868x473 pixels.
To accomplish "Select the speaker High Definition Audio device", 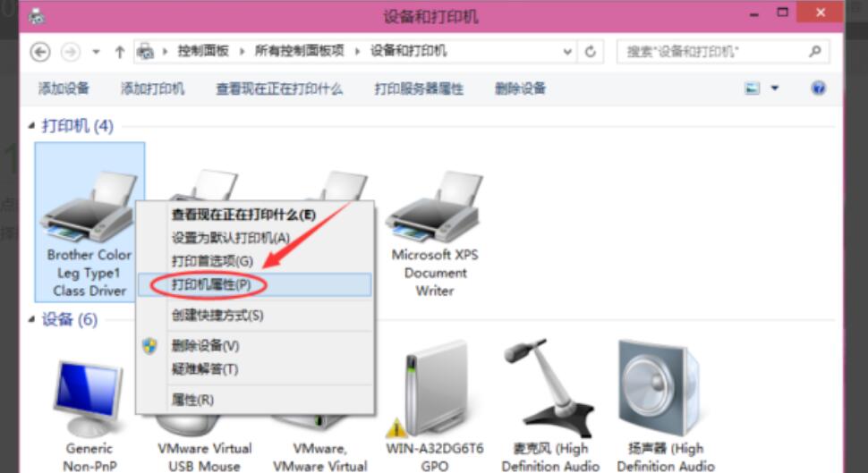I will point(666,406).
